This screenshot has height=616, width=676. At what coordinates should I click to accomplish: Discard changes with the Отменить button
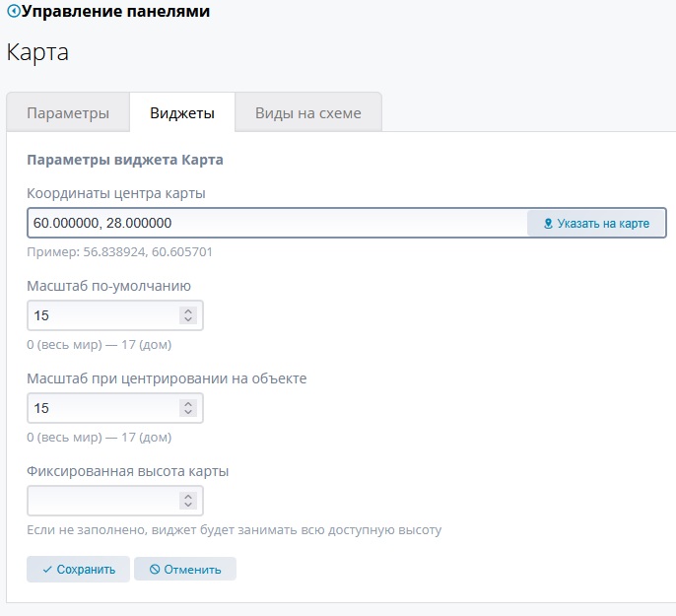coord(184,570)
